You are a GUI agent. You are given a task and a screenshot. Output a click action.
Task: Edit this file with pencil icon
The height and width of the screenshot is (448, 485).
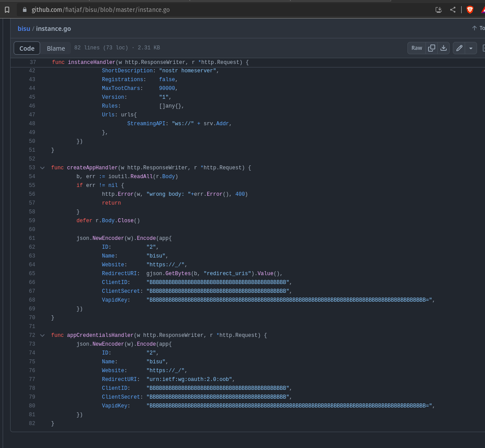tap(459, 48)
